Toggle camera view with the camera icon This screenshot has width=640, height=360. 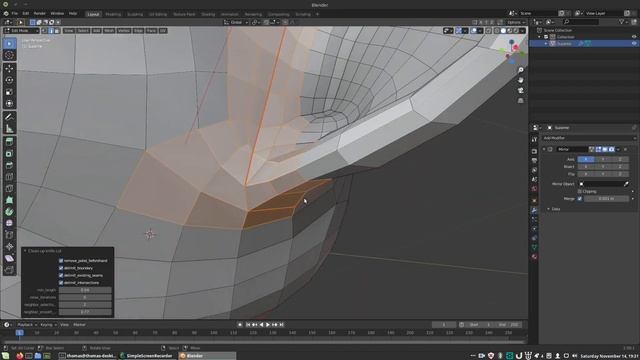tap(520, 90)
